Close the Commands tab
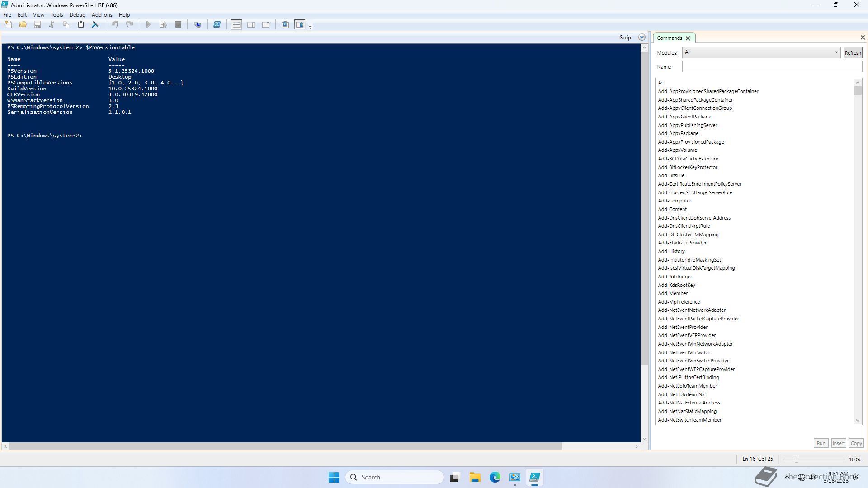868x488 pixels. point(688,38)
